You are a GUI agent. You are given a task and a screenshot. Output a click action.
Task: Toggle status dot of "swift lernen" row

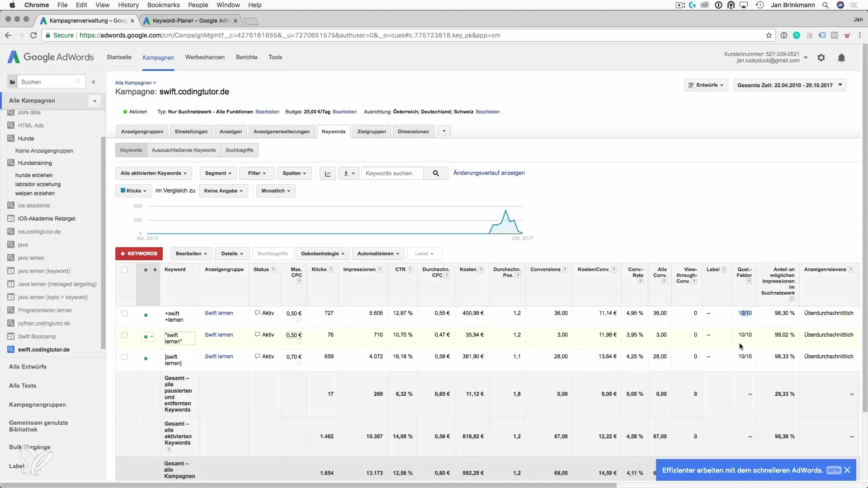coord(148,337)
